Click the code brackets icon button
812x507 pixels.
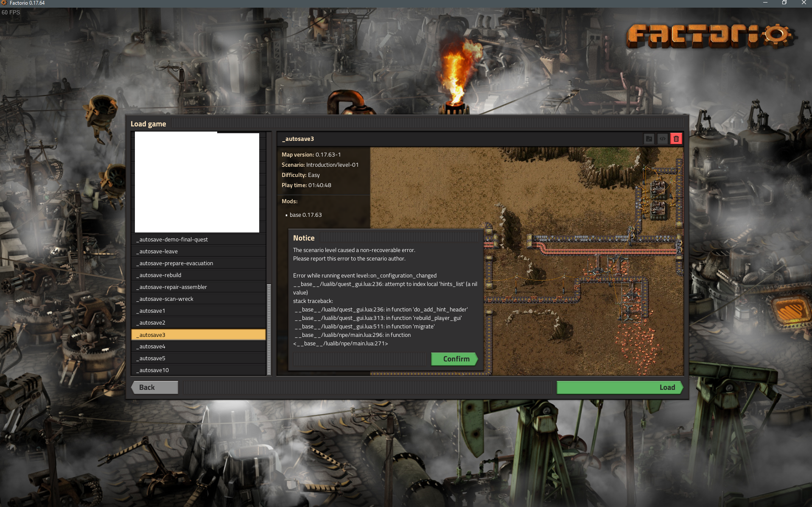pos(663,139)
